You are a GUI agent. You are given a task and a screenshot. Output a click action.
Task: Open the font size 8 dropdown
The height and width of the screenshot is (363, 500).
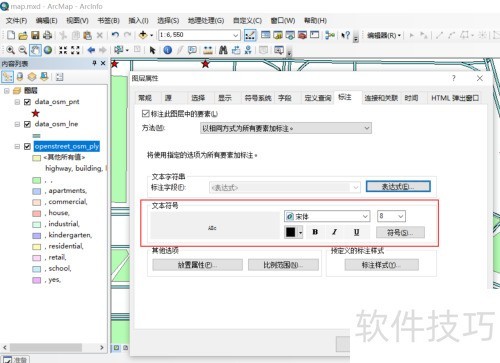point(401,216)
